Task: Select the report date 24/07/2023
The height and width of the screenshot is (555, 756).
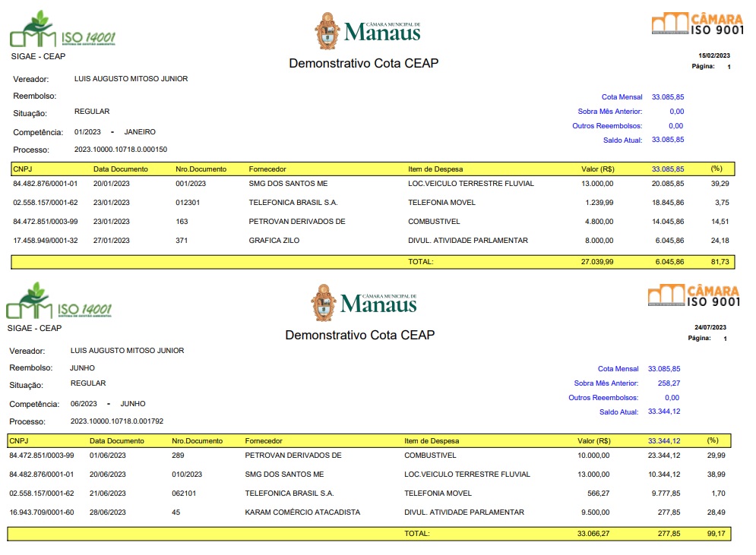Action: (x=710, y=327)
